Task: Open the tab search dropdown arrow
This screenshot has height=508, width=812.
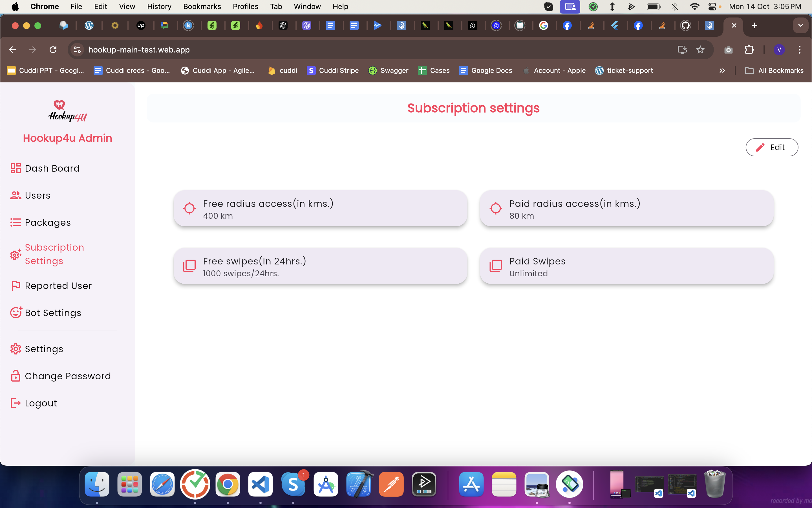Action: (801, 25)
